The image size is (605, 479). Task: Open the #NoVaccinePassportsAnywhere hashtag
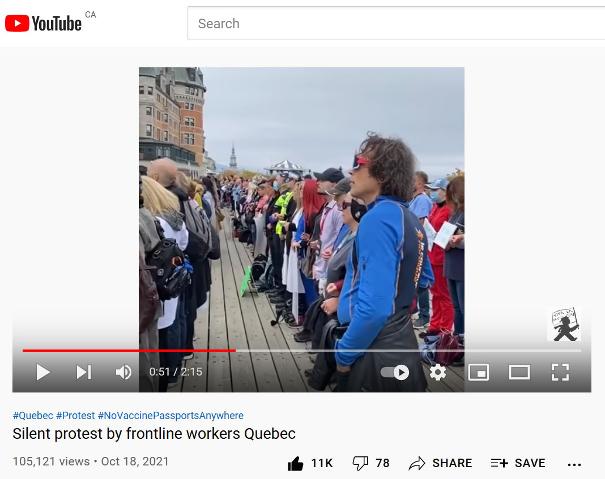(171, 415)
